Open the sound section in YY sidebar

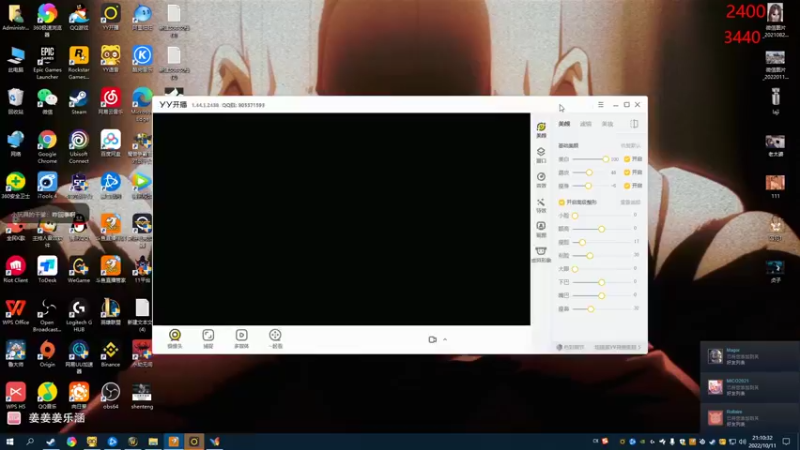pyautogui.click(x=541, y=180)
